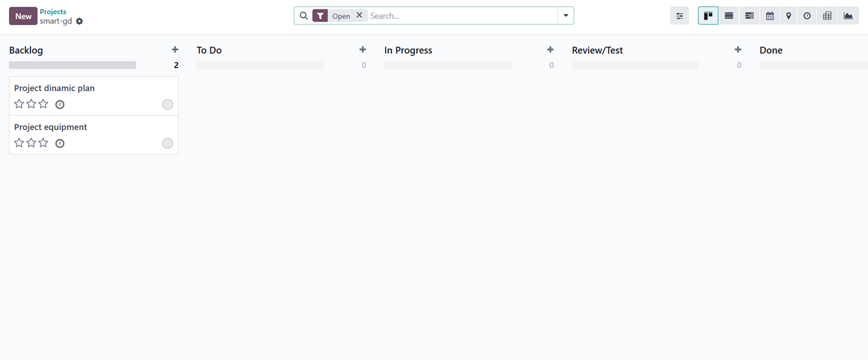Viewport: 868px width, 360px height.
Task: Open the graph view
Action: coord(848,16)
